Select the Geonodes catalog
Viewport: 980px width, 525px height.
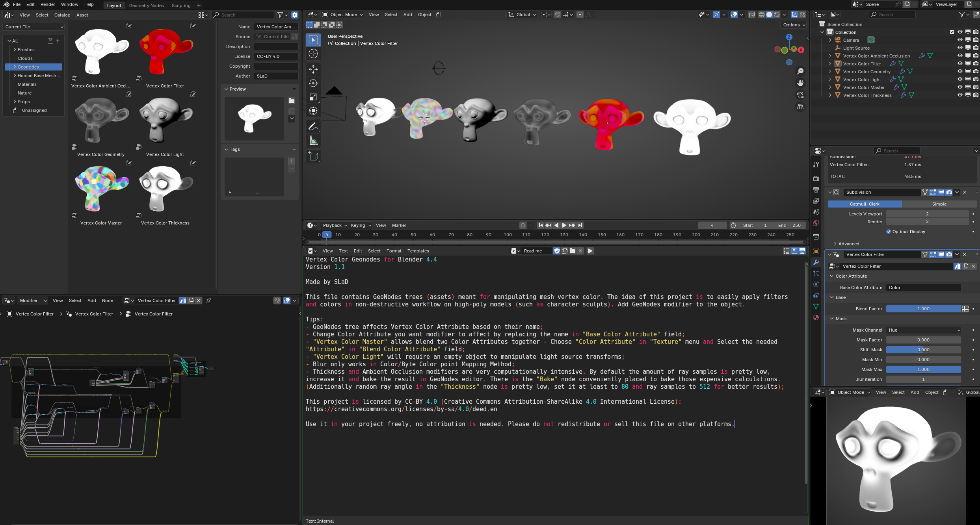(x=33, y=67)
